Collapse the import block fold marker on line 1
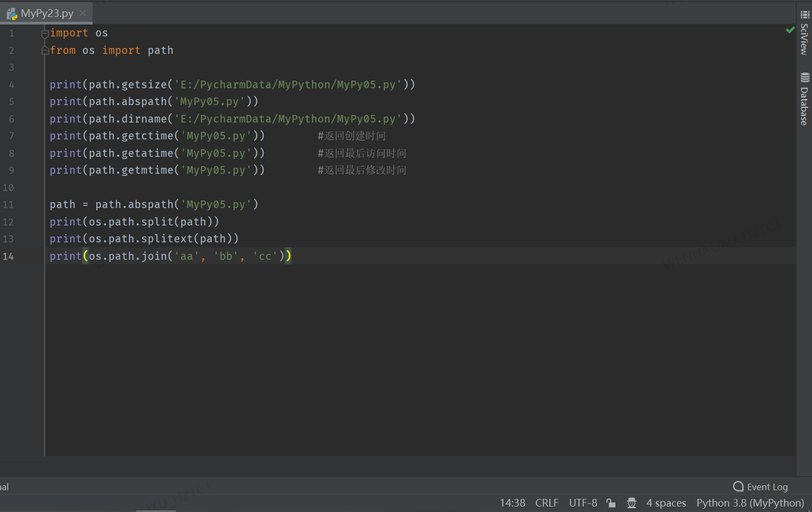The image size is (812, 512). tap(45, 34)
